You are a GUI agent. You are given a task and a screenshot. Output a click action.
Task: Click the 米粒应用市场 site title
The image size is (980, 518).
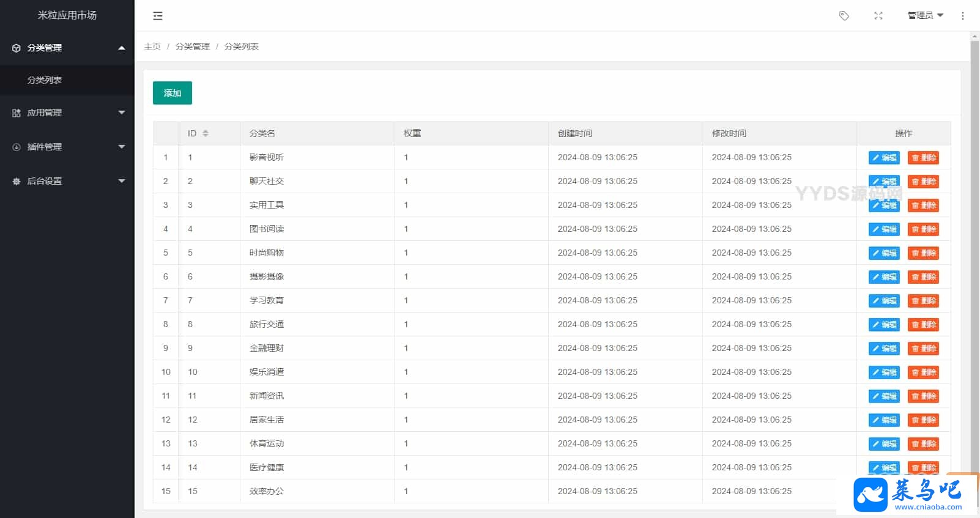click(67, 15)
